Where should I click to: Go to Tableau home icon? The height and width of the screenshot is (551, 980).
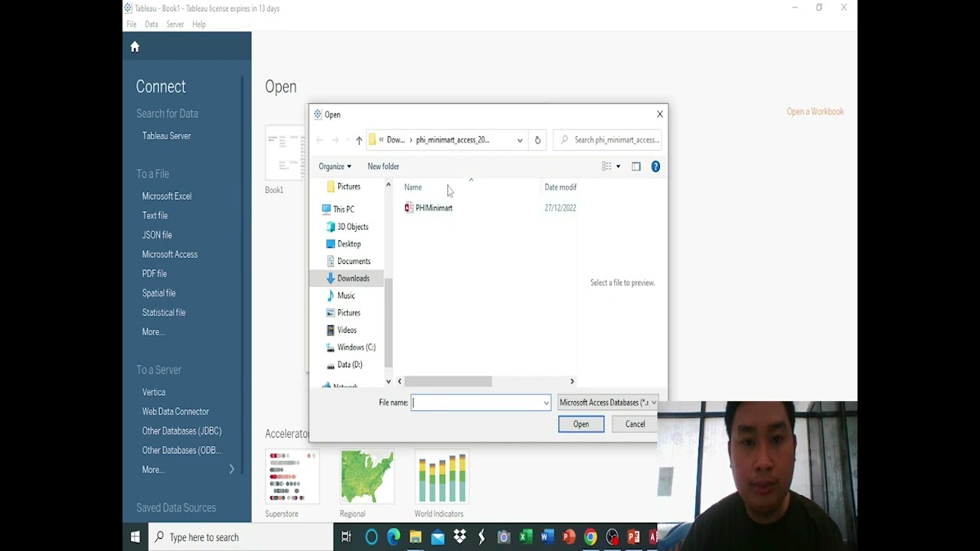point(135,47)
